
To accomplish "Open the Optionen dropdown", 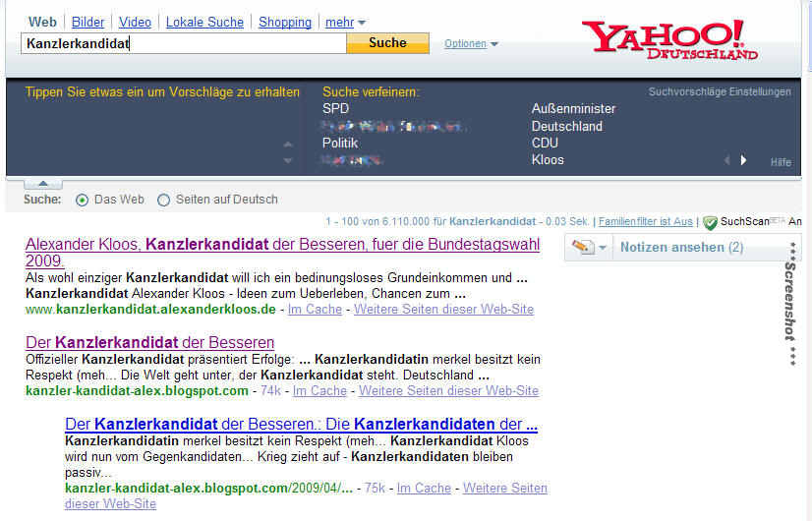I will point(471,44).
